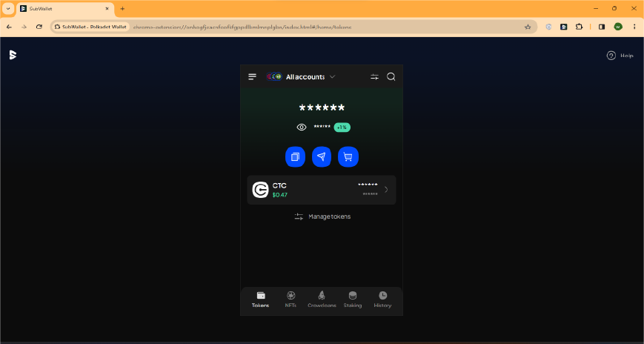This screenshot has width=644, height=344.
Task: Click the send funds paper-plane button
Action: click(x=322, y=156)
